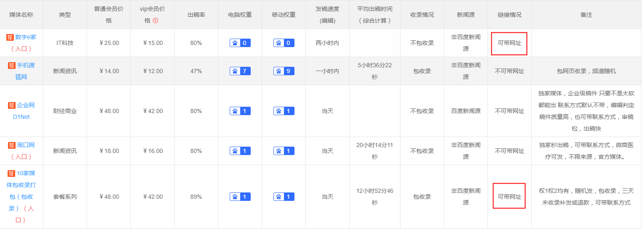
Task: Click 可带网址 in the 数字e家 row
Action: pos(509,43)
